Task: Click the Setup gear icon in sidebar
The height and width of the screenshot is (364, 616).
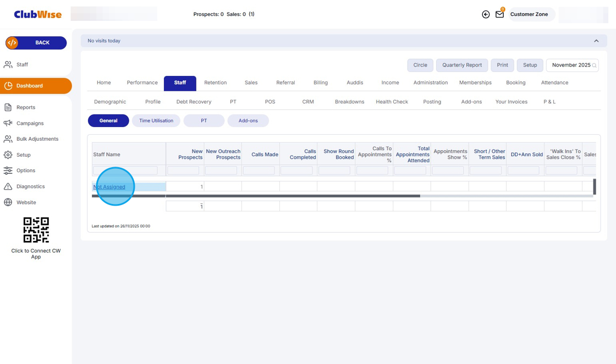Action: click(x=8, y=155)
